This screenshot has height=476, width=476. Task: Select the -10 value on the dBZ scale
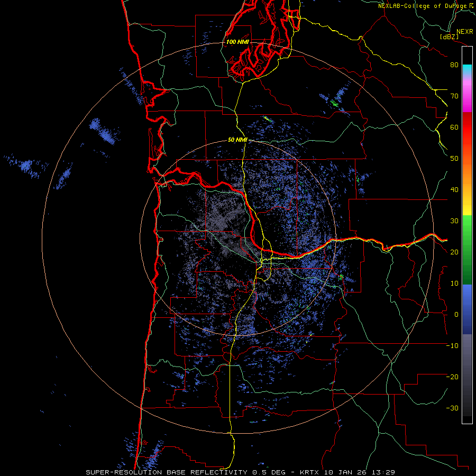pos(452,346)
